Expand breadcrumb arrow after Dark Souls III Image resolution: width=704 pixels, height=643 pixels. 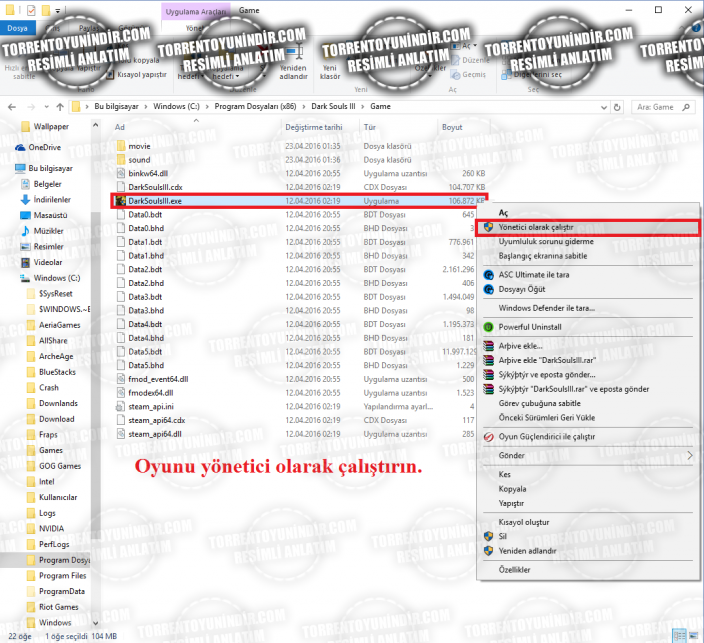point(362,106)
